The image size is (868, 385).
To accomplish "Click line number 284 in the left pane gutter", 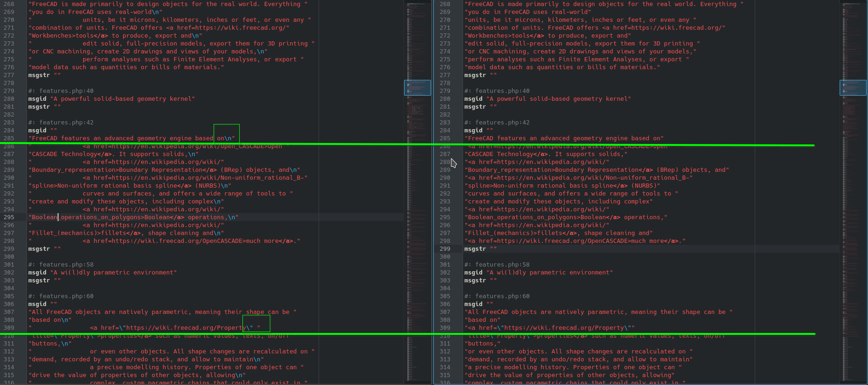I will pyautogui.click(x=9, y=131).
